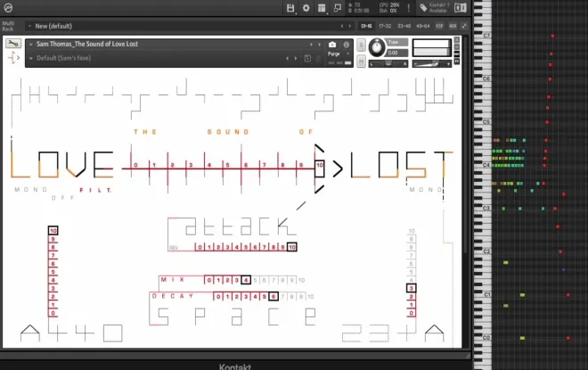
Task: Click the Tune knob
Action: pyautogui.click(x=377, y=47)
